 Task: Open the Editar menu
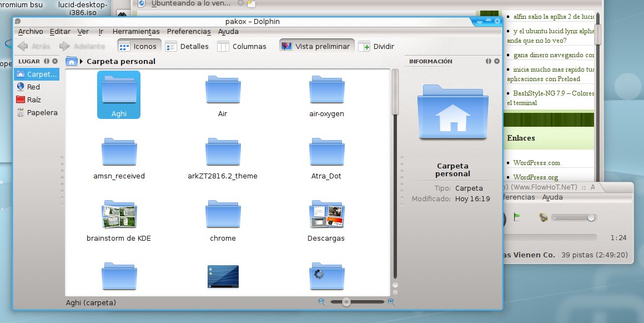click(60, 31)
